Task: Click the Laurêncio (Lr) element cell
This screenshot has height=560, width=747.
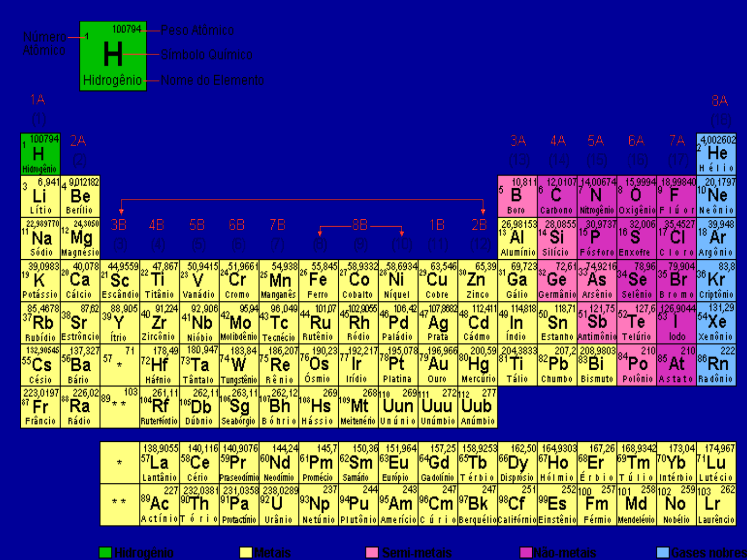Action: point(716,505)
